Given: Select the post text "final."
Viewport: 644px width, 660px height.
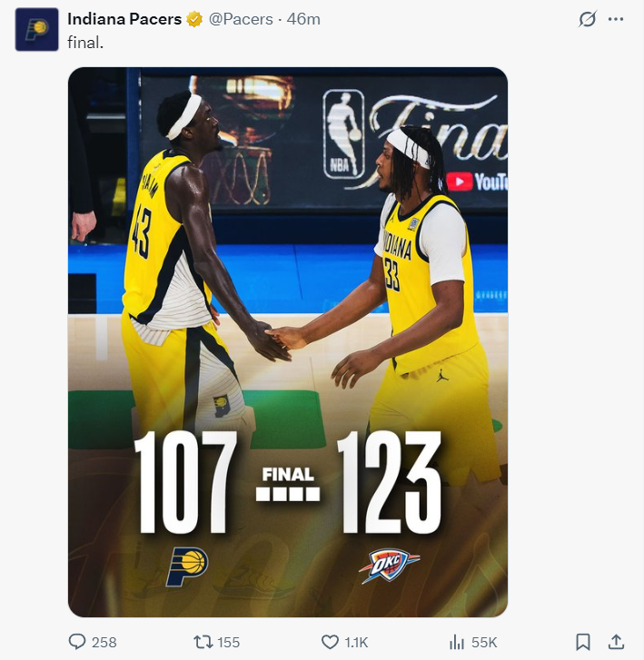Looking at the screenshot, I should [85, 43].
